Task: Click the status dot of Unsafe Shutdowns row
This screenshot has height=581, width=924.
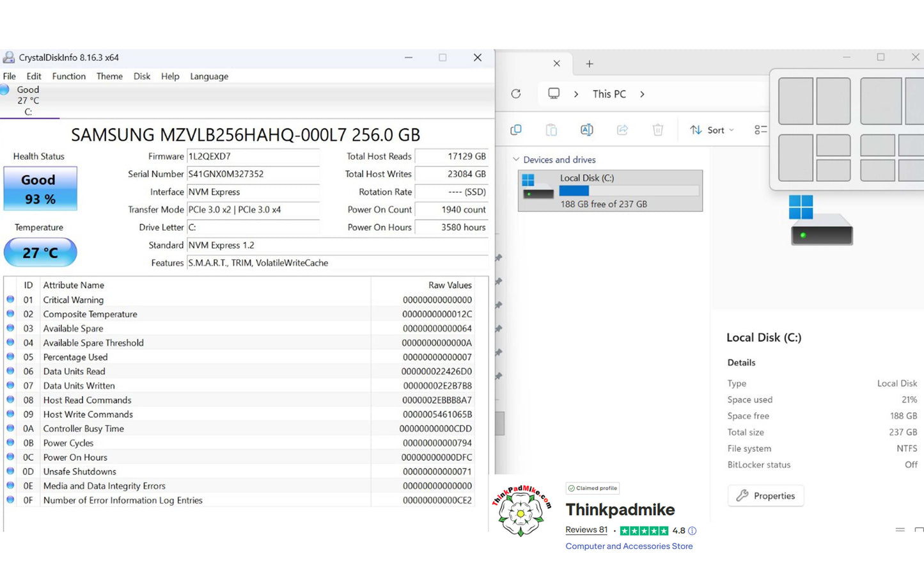Action: (10, 471)
